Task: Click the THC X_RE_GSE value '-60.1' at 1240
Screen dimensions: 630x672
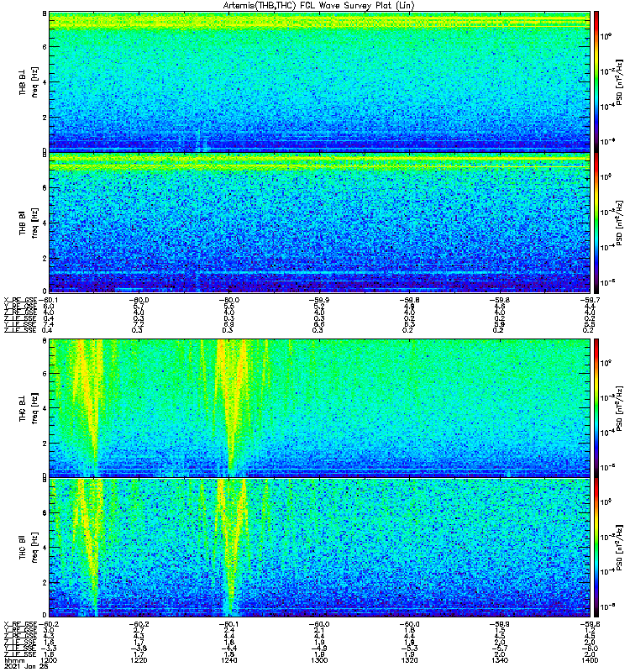Action: point(228,624)
